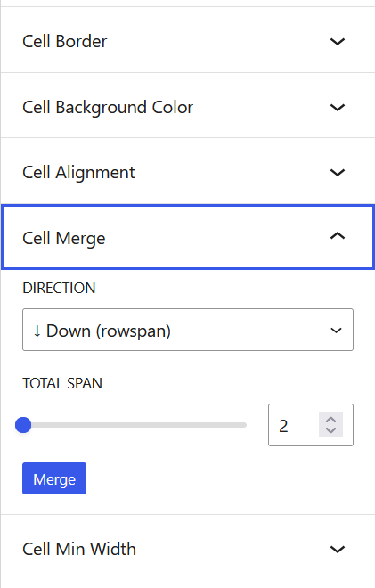Expand the Cell Alignment section
The width and height of the screenshot is (375, 588).
[x=187, y=171]
